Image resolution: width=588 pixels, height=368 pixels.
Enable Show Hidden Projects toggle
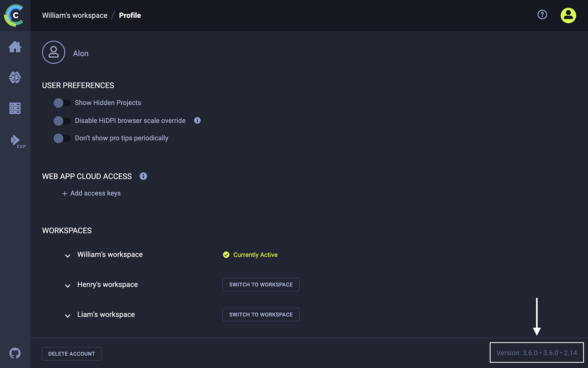62,103
